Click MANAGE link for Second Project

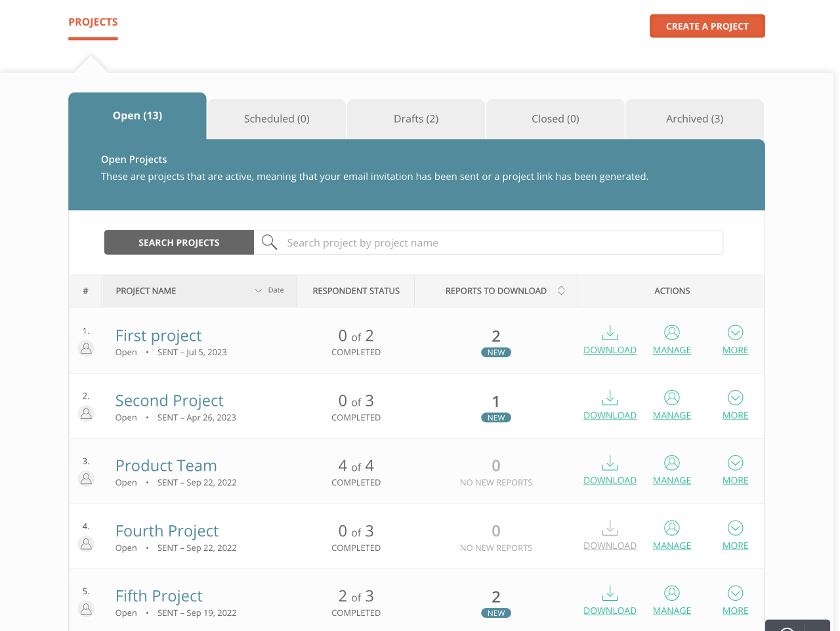(x=672, y=415)
